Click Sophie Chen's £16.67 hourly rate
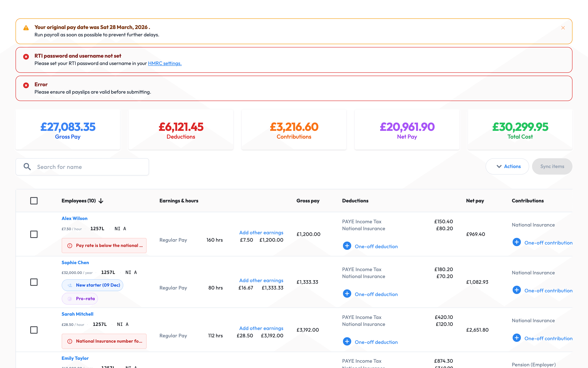Image resolution: width=588 pixels, height=368 pixels. [246, 288]
